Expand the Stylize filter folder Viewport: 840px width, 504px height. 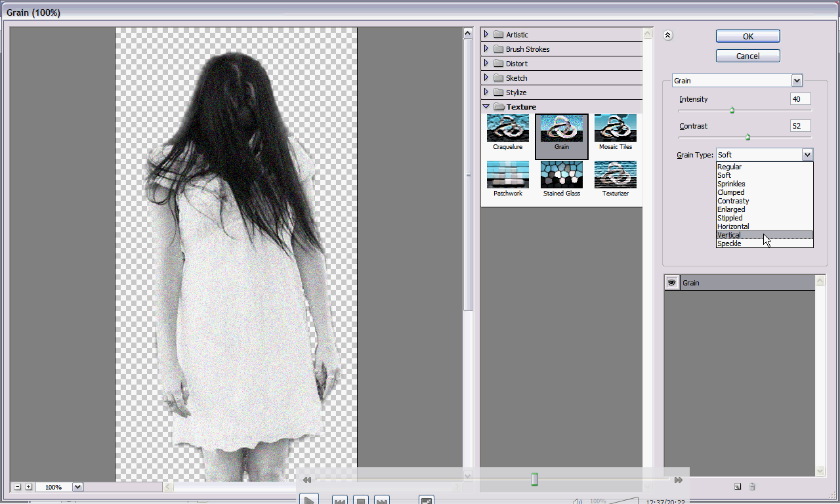click(x=486, y=93)
